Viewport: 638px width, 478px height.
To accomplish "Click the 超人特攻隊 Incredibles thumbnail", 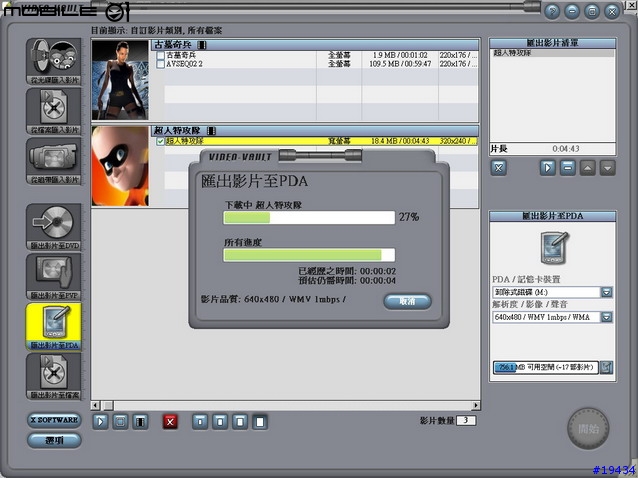I will pyautogui.click(x=120, y=166).
